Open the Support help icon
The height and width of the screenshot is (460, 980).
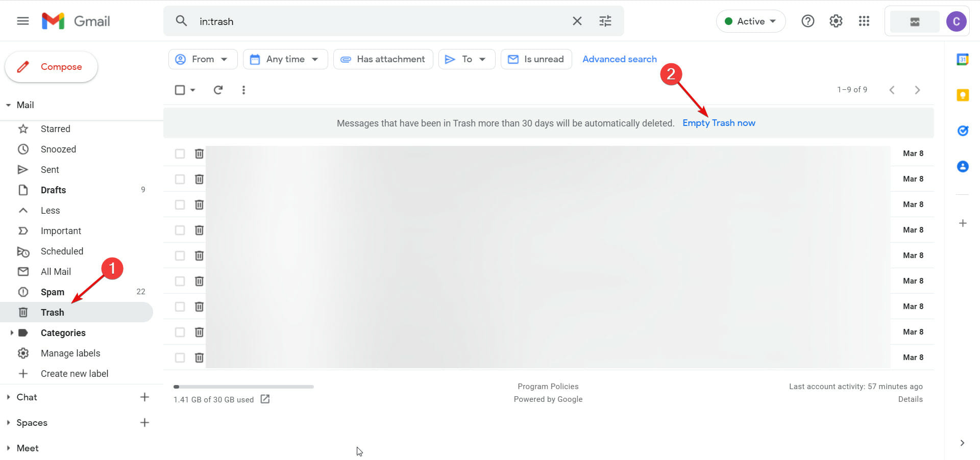click(807, 21)
